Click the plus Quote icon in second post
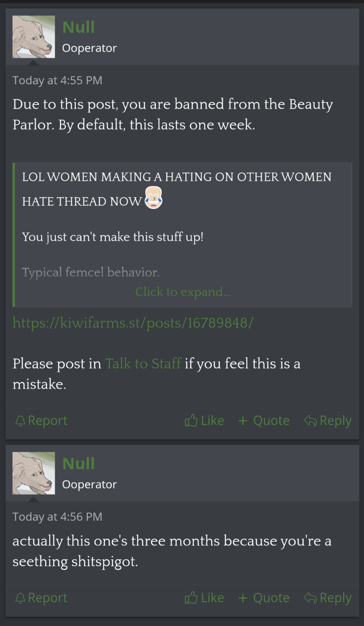 tap(243, 598)
